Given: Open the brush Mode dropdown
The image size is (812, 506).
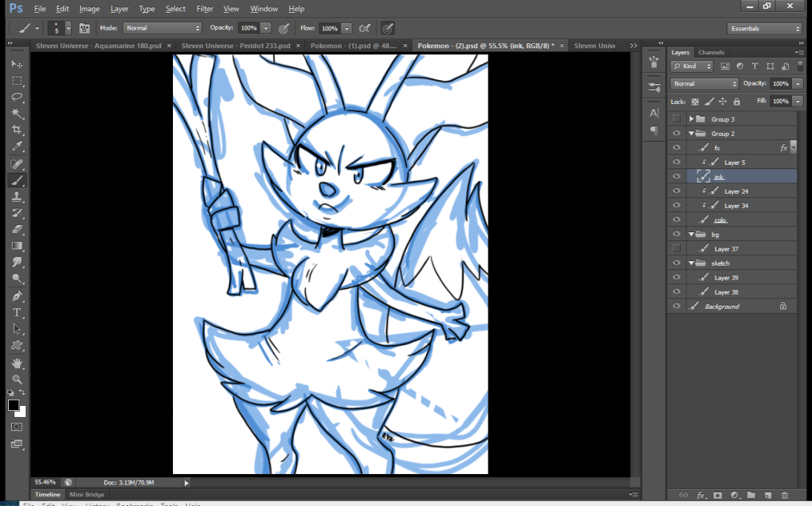Looking at the screenshot, I should [x=162, y=28].
